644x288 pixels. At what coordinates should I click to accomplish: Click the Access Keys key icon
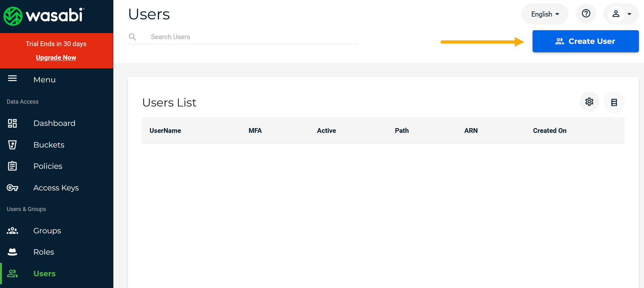[x=12, y=188]
